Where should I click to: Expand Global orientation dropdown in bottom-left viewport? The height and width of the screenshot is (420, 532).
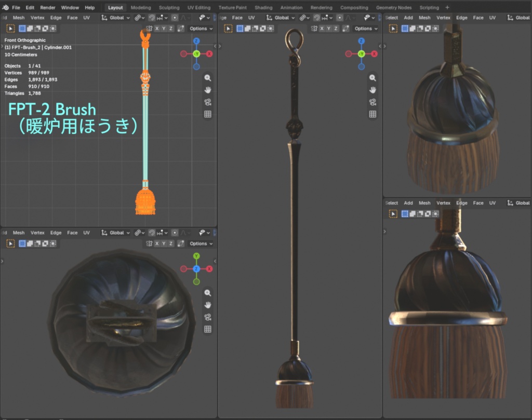point(115,233)
